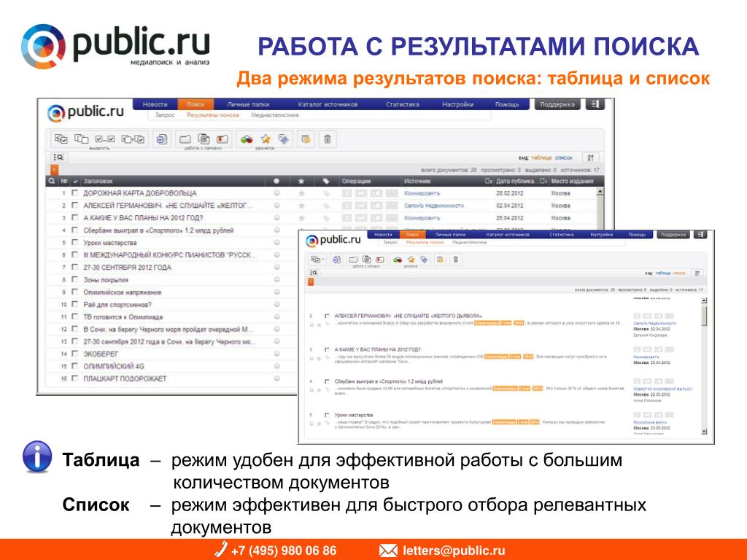Click the magnifier icon in table header row
747x560 pixels.
(52, 181)
